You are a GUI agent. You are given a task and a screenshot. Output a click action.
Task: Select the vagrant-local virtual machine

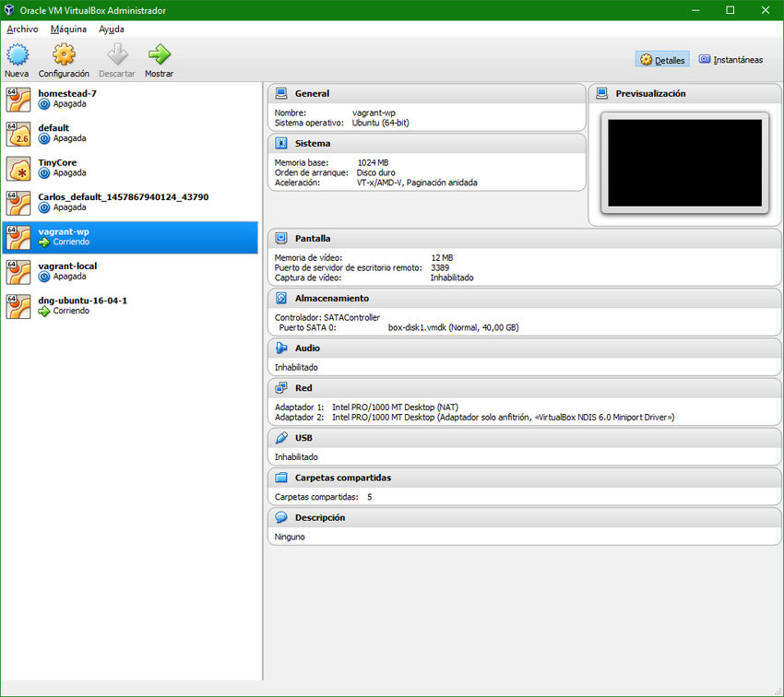point(130,271)
